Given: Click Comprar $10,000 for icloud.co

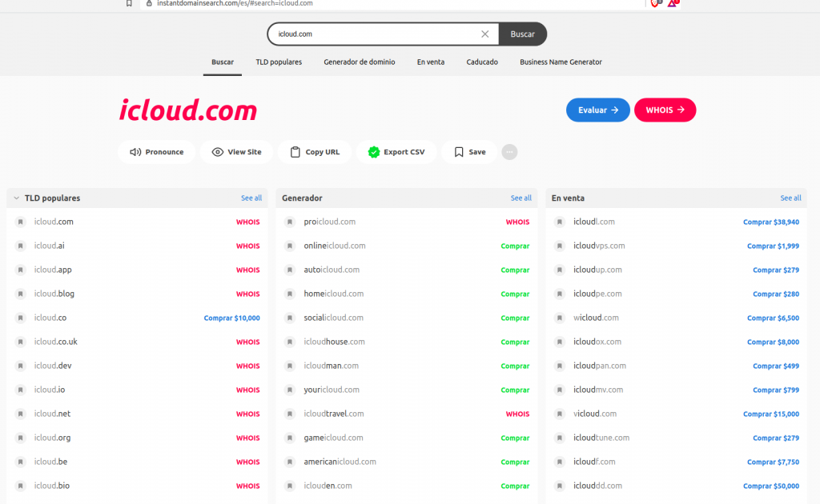Looking at the screenshot, I should pos(231,318).
